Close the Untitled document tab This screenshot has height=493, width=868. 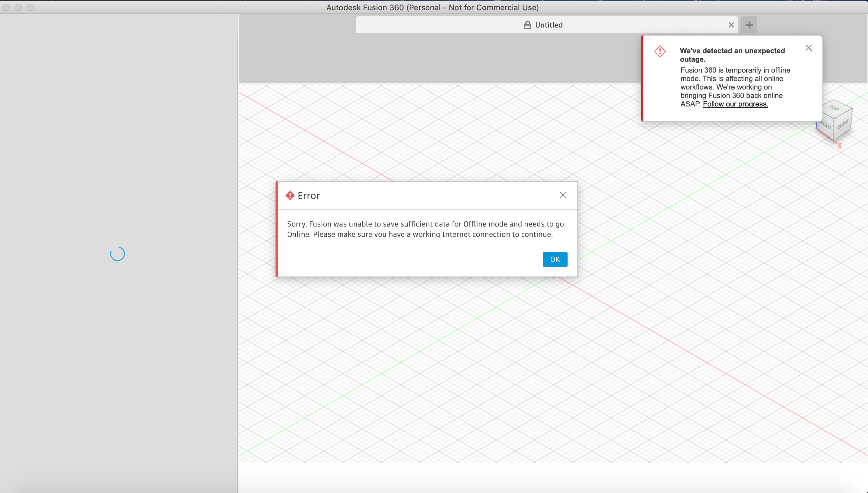(x=731, y=25)
